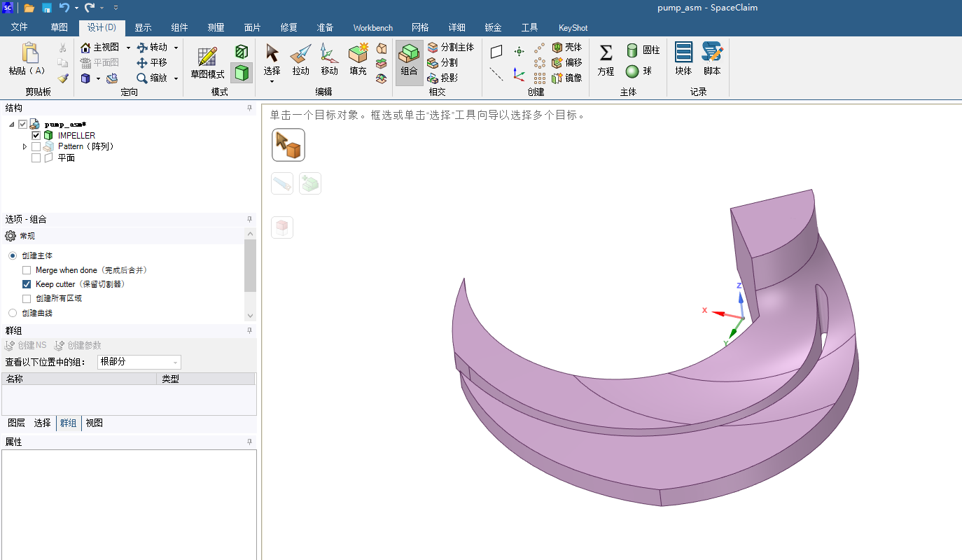The width and height of the screenshot is (962, 560).
Task: Click the Spin (转动) orientation tool
Action: (152, 47)
